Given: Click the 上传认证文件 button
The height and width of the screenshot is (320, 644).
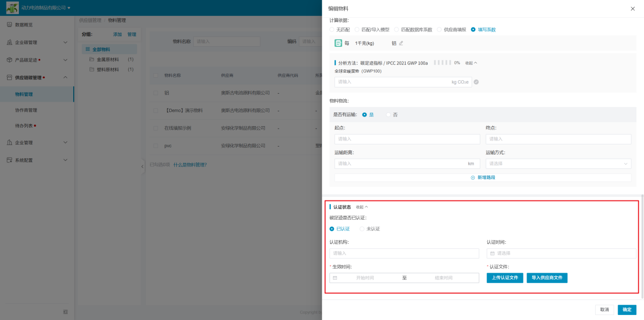Looking at the screenshot, I should coord(505,278).
